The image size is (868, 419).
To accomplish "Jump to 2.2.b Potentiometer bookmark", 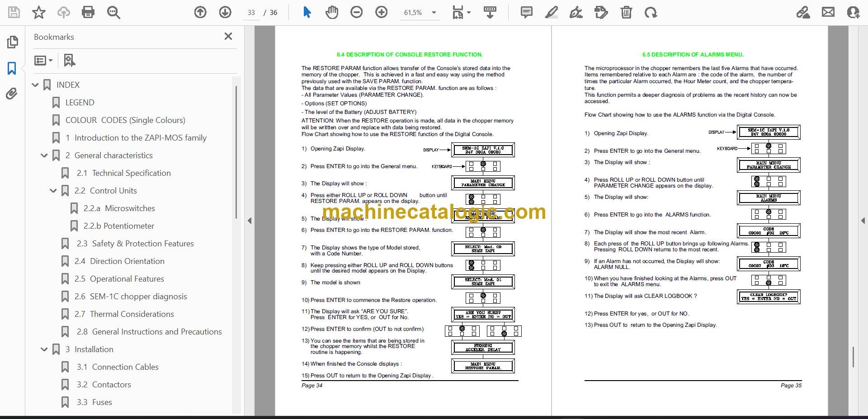I will pos(118,226).
